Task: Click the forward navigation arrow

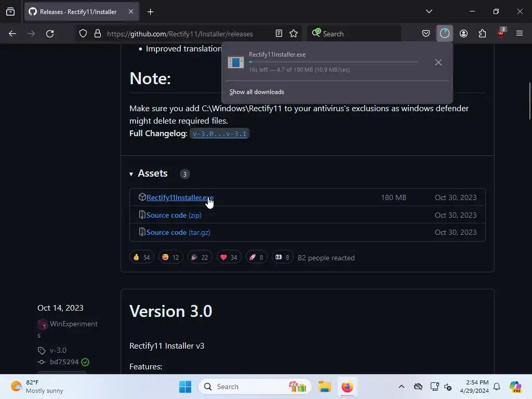Action: click(x=31, y=34)
